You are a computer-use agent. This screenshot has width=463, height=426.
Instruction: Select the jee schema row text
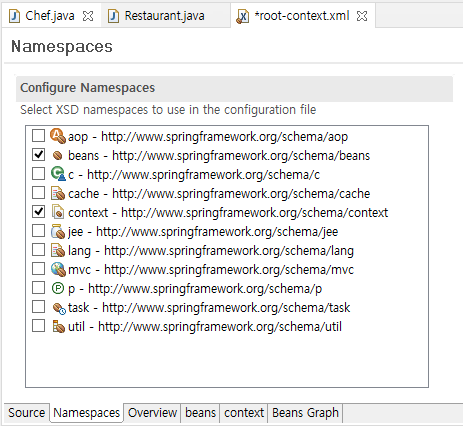[x=203, y=232]
